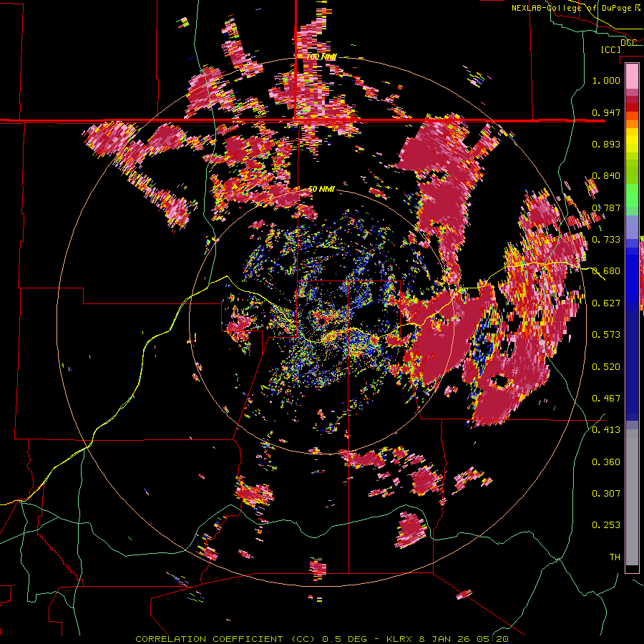644x644 pixels.
Task: Select the 0.680 scale label
Action: coord(606,271)
